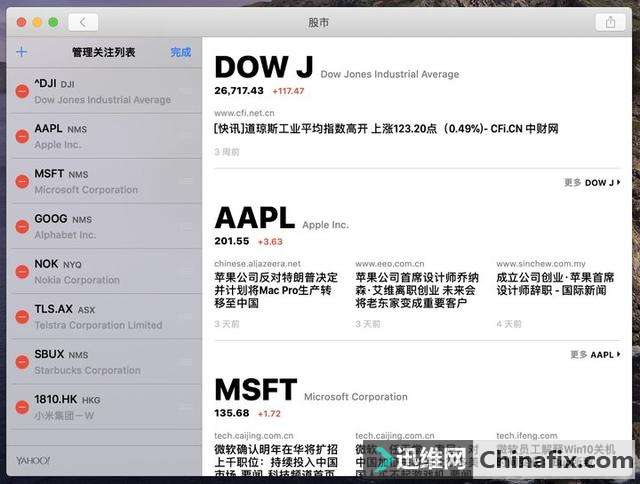The width and height of the screenshot is (640, 484).
Task: Open 更多 AAPL link
Action: 596,355
